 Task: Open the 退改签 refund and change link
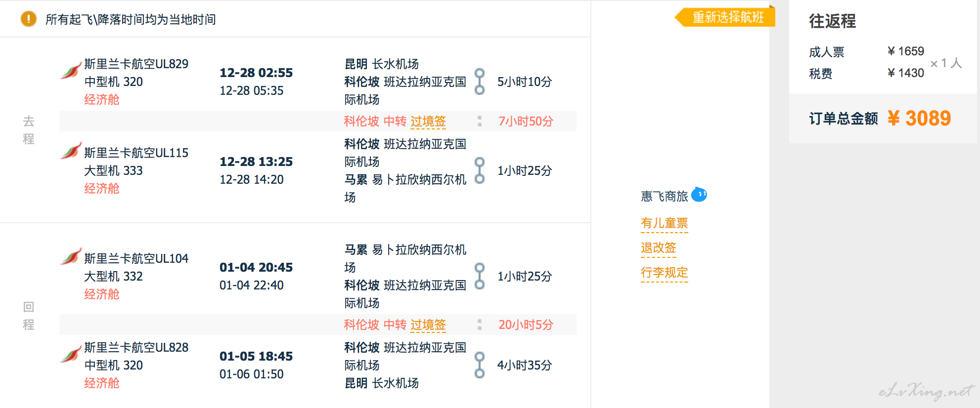(x=658, y=248)
